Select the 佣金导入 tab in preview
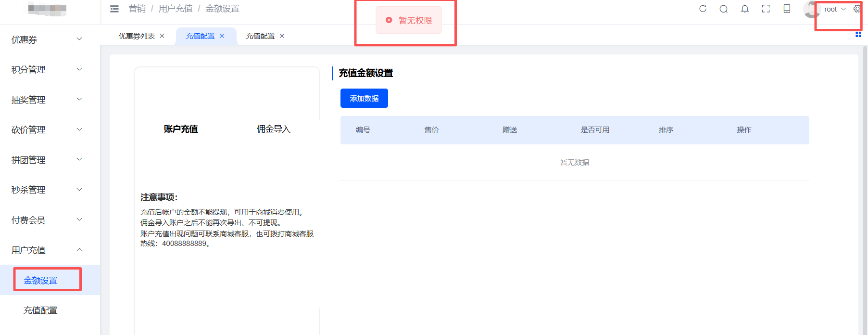Viewport: 868px width, 335px height. point(273,129)
